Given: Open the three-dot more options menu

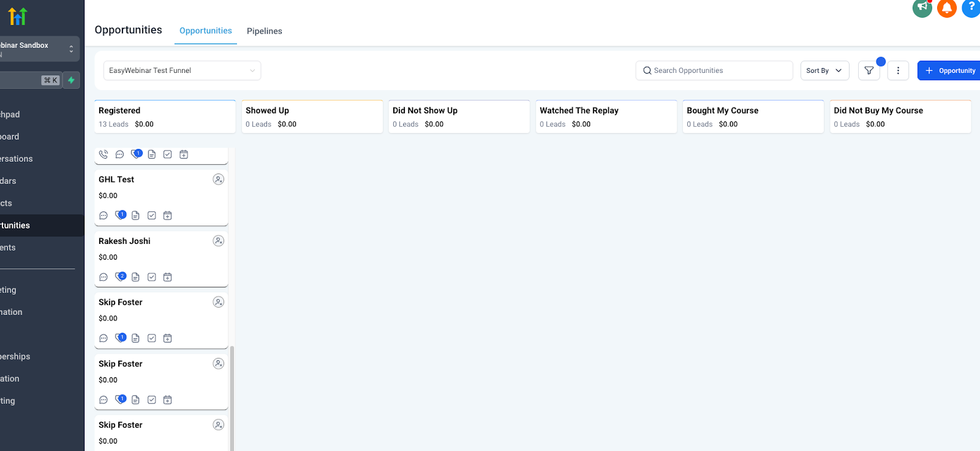Looking at the screenshot, I should coord(898,70).
